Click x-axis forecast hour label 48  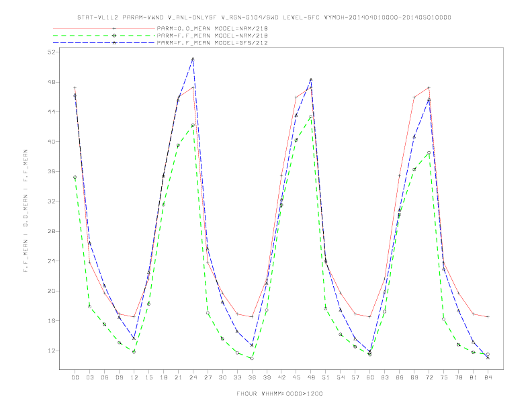311,377
